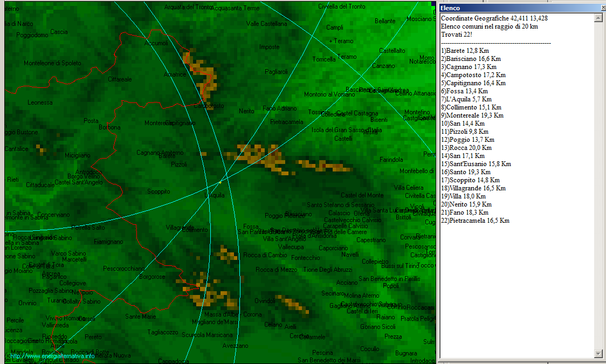Select list entry 'Fano 18,3 Km'
This screenshot has width=606, height=364.
pos(465,213)
